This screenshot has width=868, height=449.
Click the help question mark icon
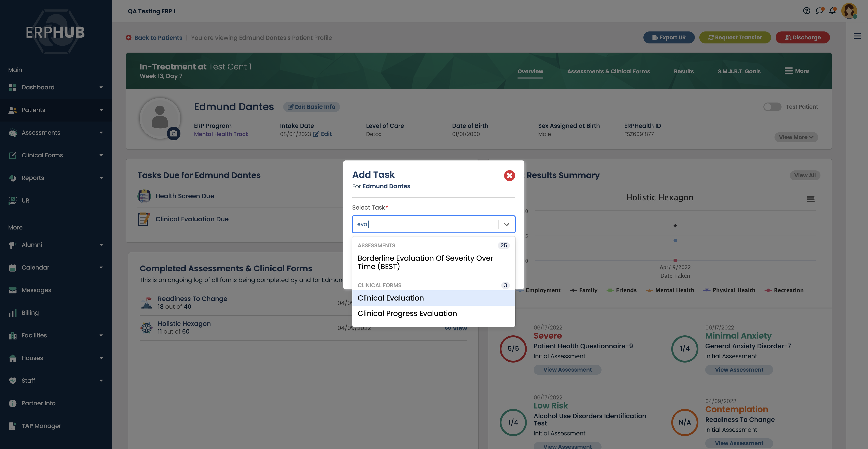[x=806, y=11]
